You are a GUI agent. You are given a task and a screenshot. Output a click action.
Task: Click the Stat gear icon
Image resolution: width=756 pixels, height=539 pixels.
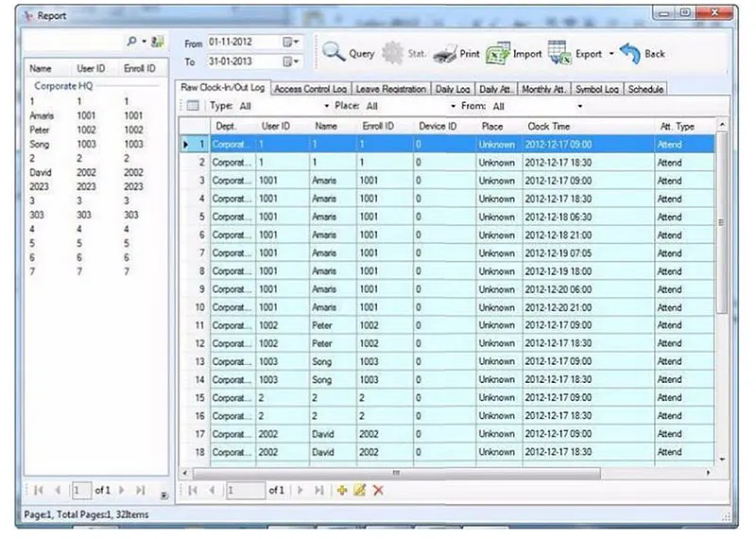[x=393, y=53]
